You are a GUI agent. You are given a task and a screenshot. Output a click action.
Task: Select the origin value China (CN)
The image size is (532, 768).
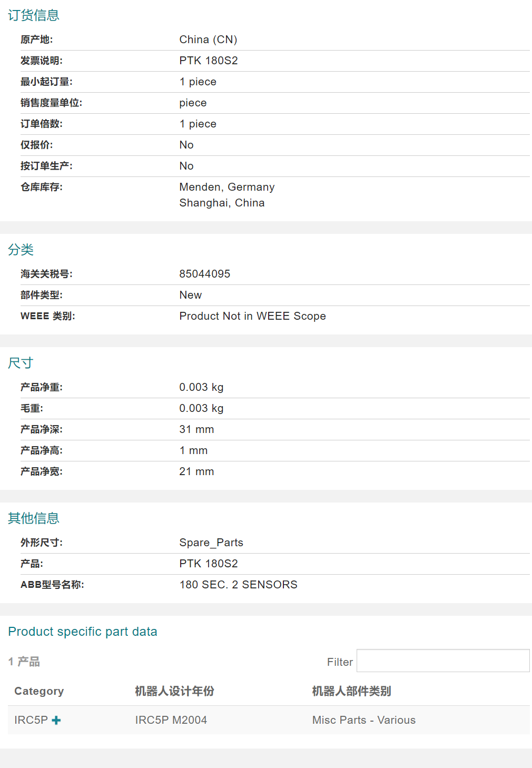208,40
